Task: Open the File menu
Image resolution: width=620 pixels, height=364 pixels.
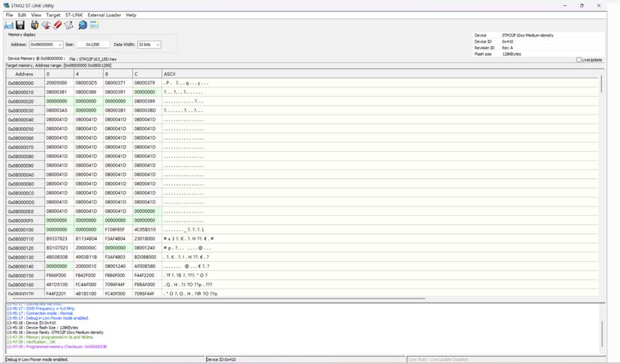Action: point(10,15)
